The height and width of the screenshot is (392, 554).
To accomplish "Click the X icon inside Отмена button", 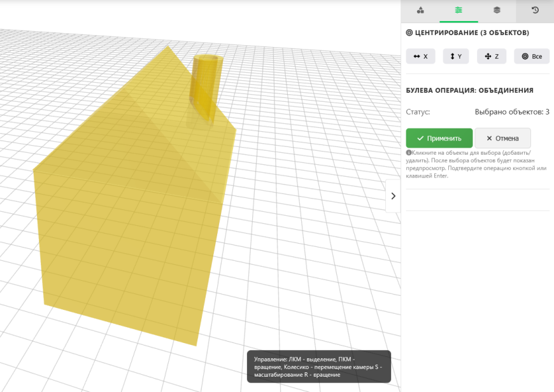I will click(489, 137).
